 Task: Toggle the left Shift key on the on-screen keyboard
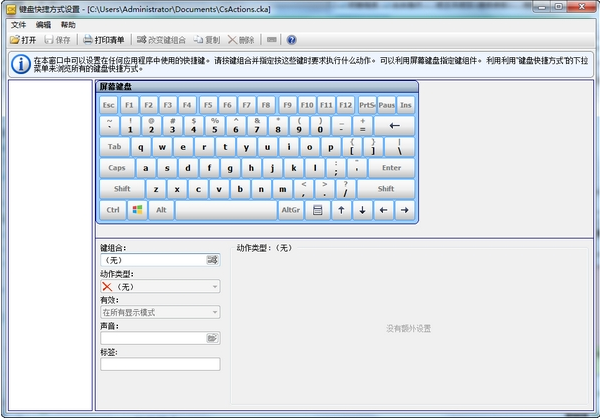coord(122,189)
